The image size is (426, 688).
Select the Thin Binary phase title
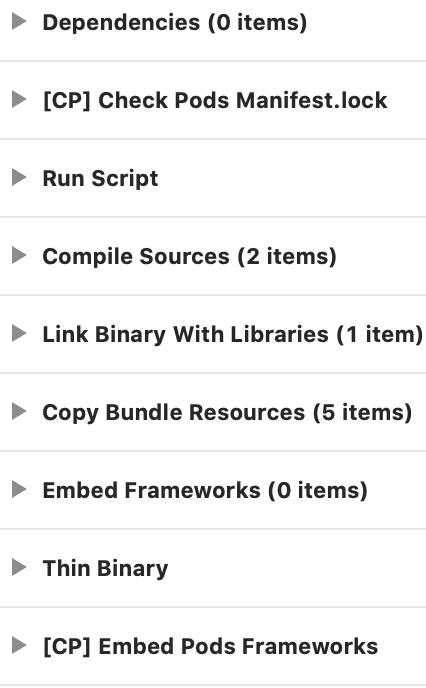pos(105,569)
